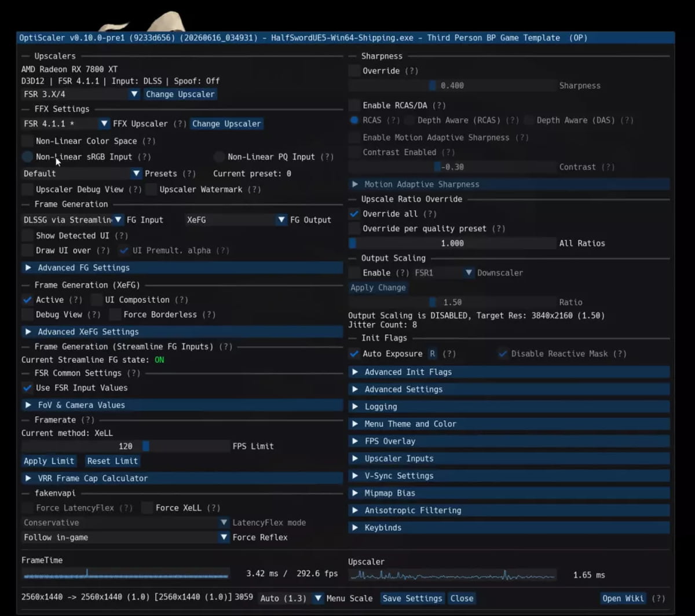Toggle Auto Exposure checkbox
Image resolution: width=695 pixels, height=616 pixels.
pyautogui.click(x=354, y=353)
